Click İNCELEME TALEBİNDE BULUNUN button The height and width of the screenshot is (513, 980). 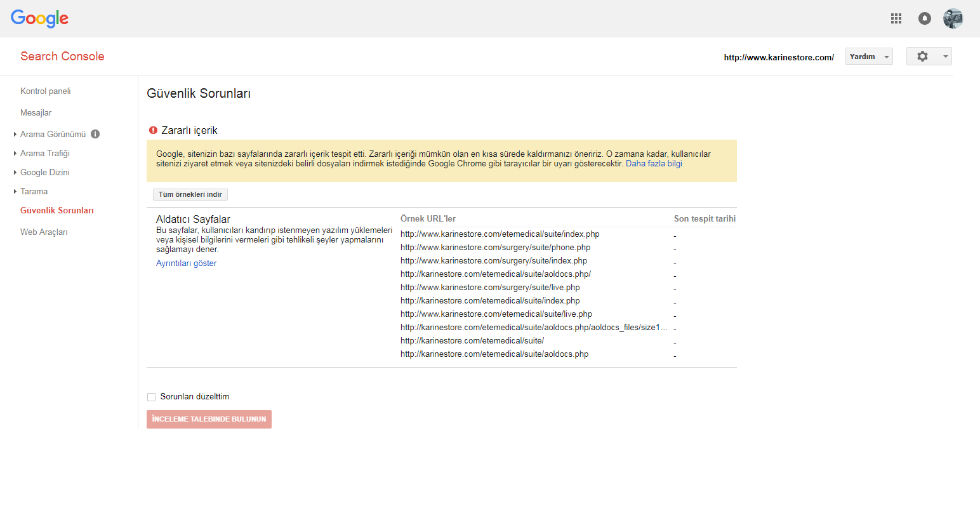pos(209,419)
